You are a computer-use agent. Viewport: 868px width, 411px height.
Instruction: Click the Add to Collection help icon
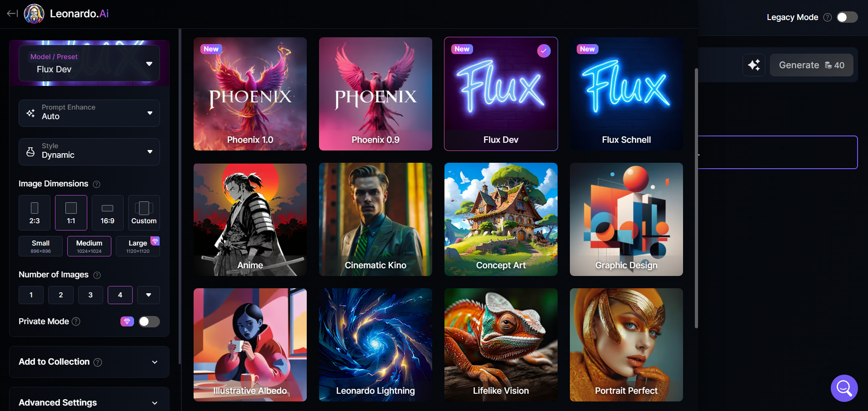tap(98, 362)
